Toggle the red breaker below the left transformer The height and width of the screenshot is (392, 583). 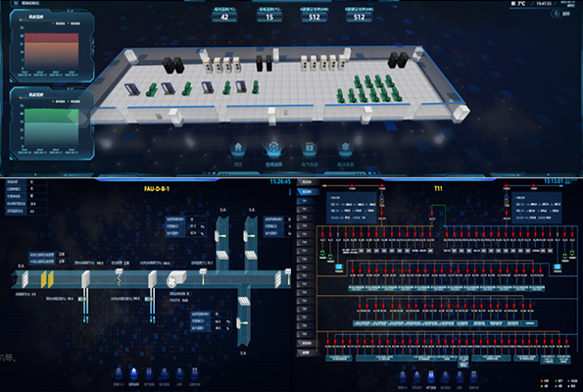click(382, 214)
